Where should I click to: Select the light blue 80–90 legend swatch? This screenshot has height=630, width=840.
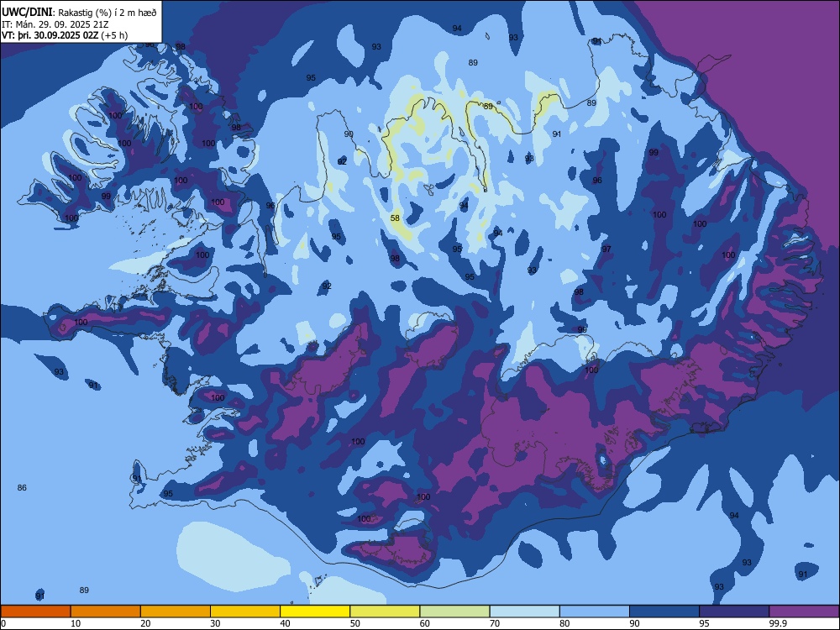click(595, 612)
